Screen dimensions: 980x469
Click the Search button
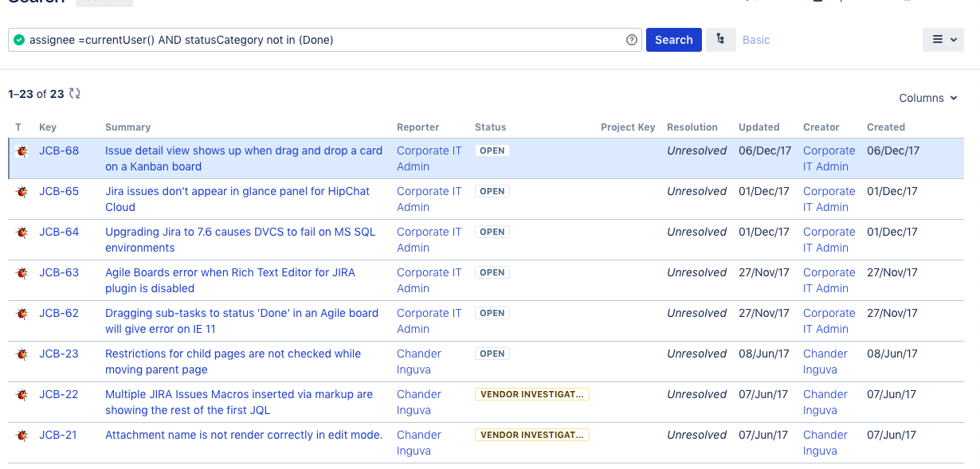[x=673, y=39]
